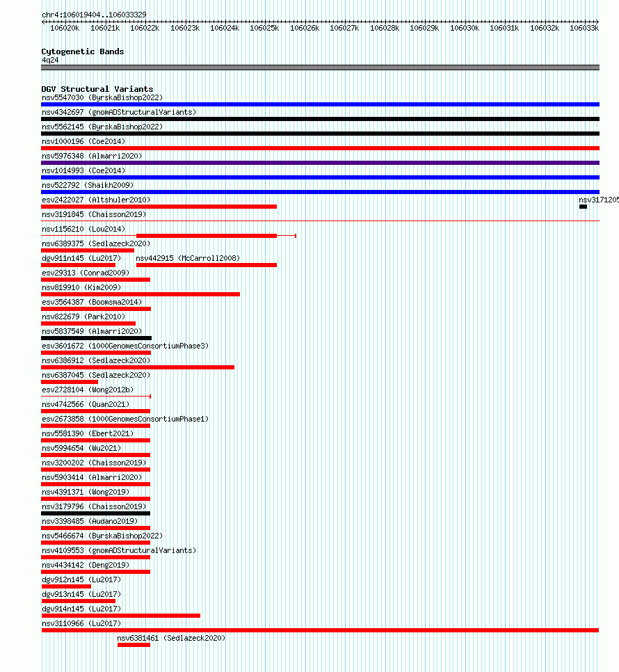Image resolution: width=619 pixels, height=672 pixels.
Task: Open esv3564387 (Boomsma2014) label
Action: point(92,302)
